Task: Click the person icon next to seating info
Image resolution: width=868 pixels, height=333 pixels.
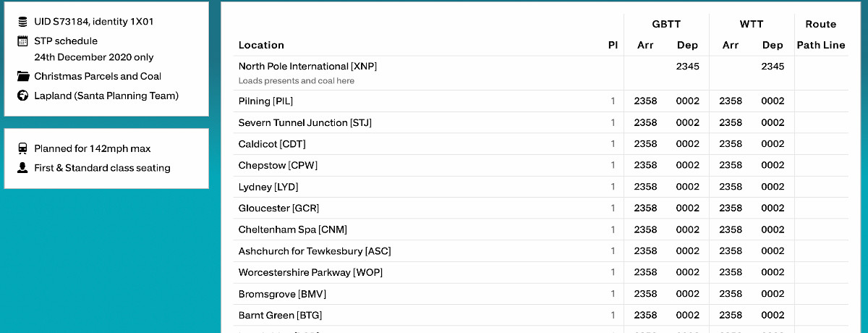Action: tap(22, 168)
